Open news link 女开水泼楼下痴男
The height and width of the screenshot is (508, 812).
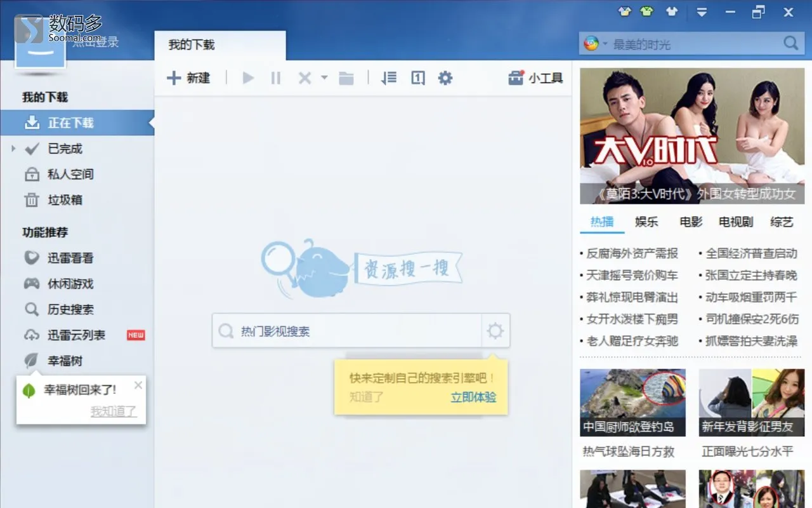point(632,319)
